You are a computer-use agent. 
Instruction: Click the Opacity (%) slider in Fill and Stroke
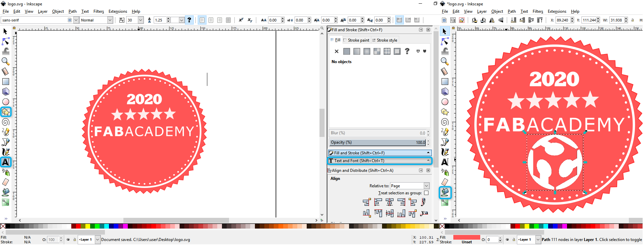pyautogui.click(x=378, y=143)
